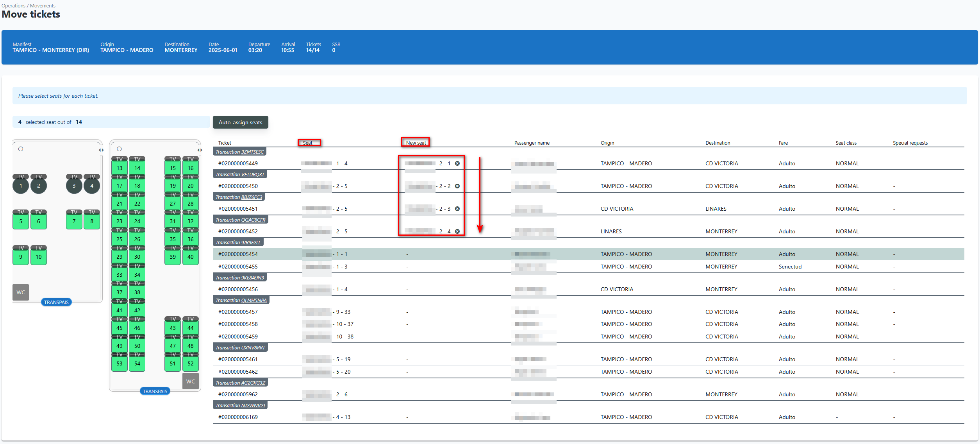The height and width of the screenshot is (444, 980).
Task: Open transaction VFTUBQ3T link
Action: (x=253, y=175)
